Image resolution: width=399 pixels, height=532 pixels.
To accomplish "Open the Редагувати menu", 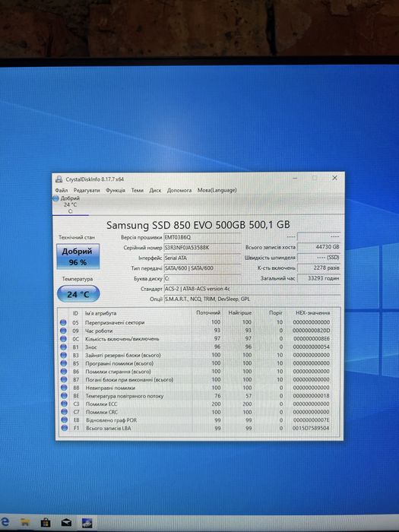I will coord(87,190).
